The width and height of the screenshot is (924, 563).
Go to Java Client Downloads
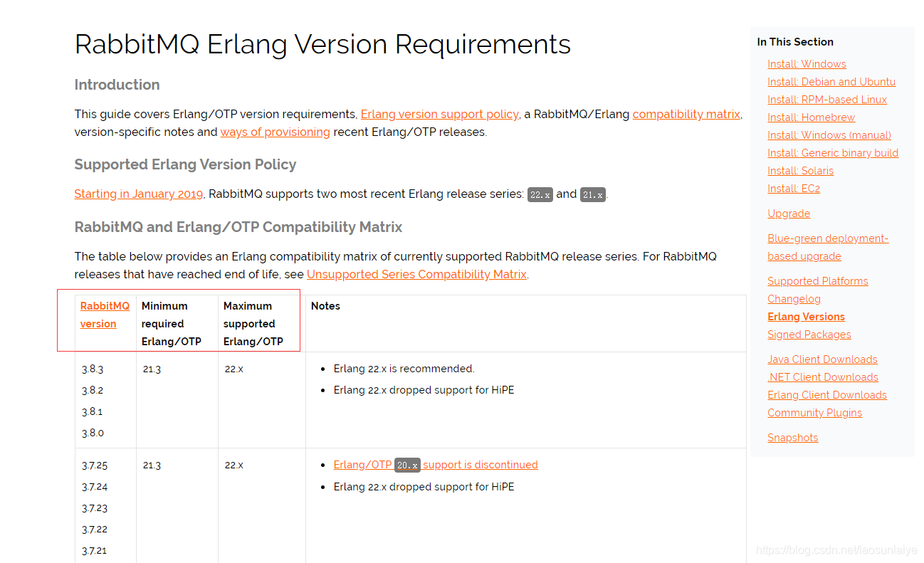(x=822, y=359)
